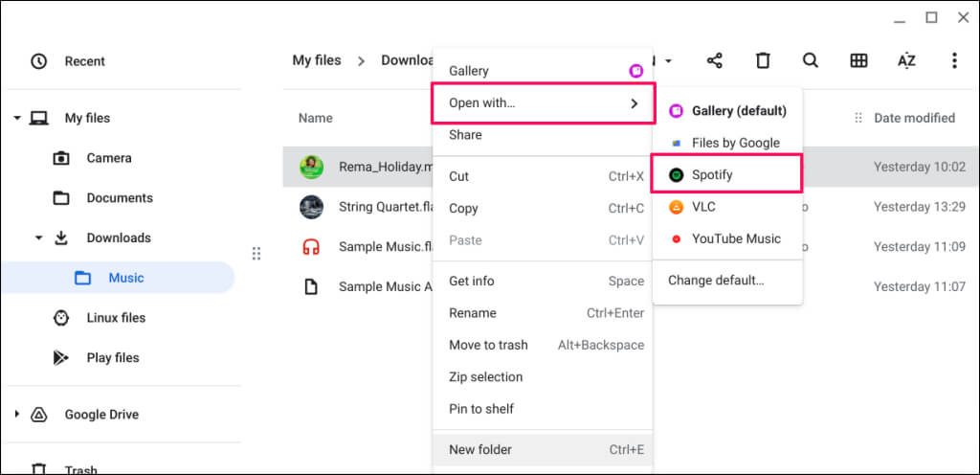The image size is (980, 475).
Task: Expand the Google Drive tree item
Action: click(x=17, y=415)
